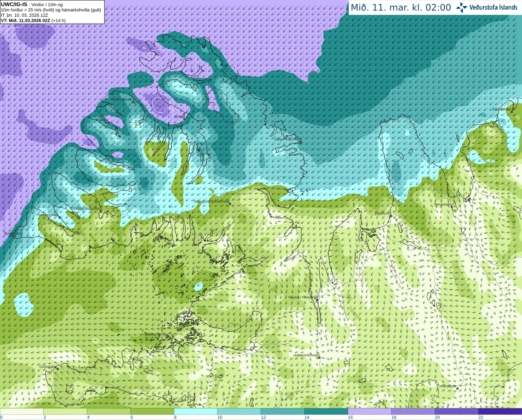This screenshot has height=420, width=522.
Task: Click the 20–22 m/s violet legend swatch
Action: tap(456, 411)
